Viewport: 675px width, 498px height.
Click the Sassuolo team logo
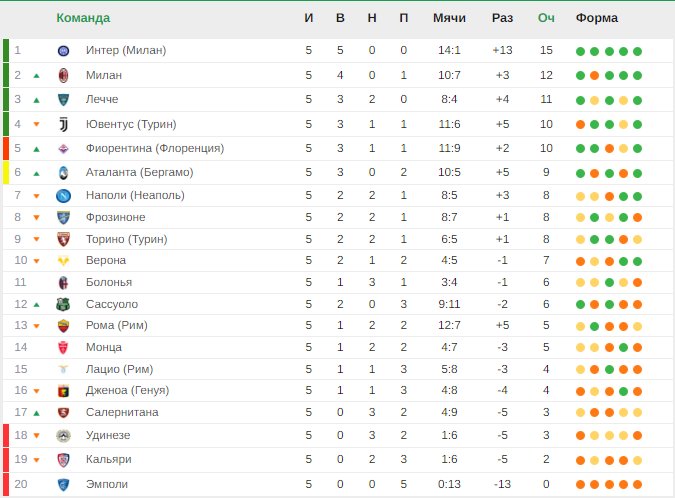63,304
